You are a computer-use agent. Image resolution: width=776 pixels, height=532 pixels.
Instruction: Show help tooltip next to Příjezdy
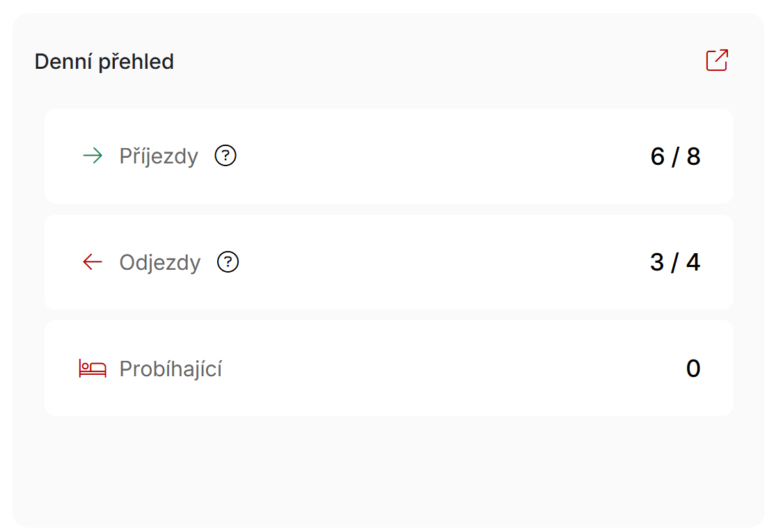coord(225,156)
